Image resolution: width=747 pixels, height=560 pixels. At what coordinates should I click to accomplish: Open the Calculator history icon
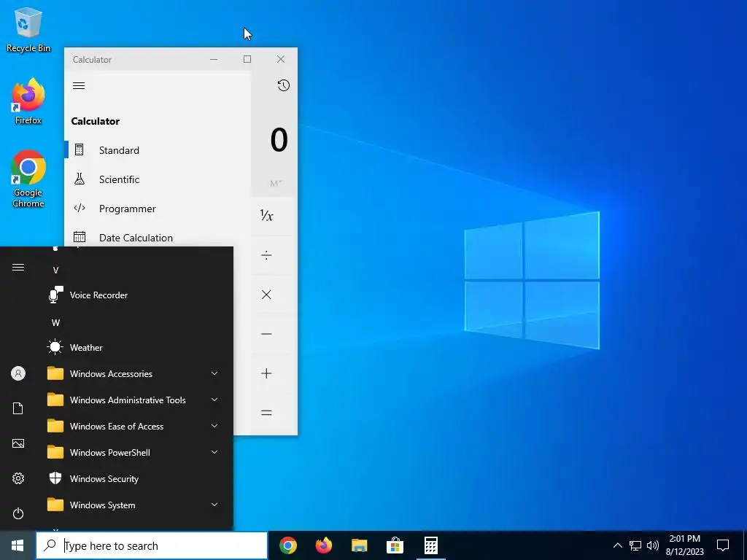tap(284, 85)
